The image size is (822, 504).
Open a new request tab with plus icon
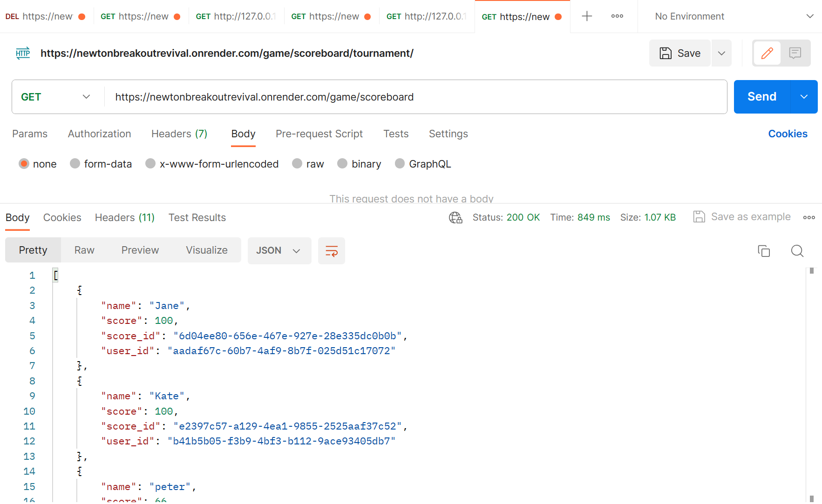pyautogui.click(x=587, y=16)
